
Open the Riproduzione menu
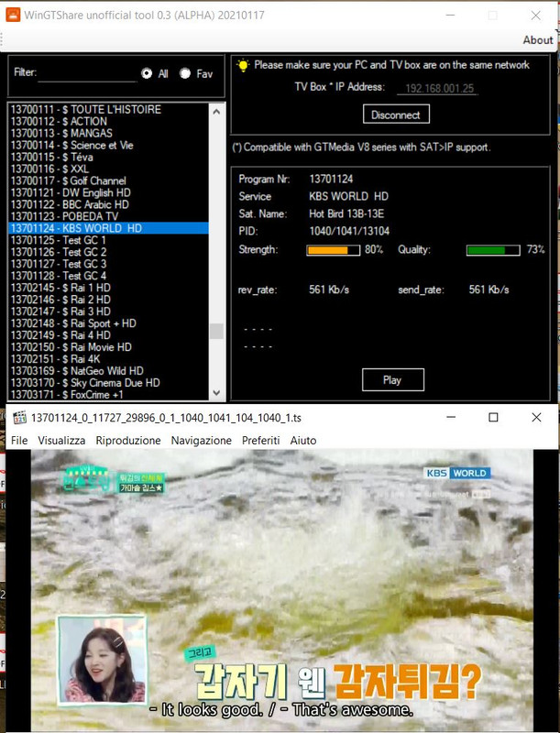128,441
